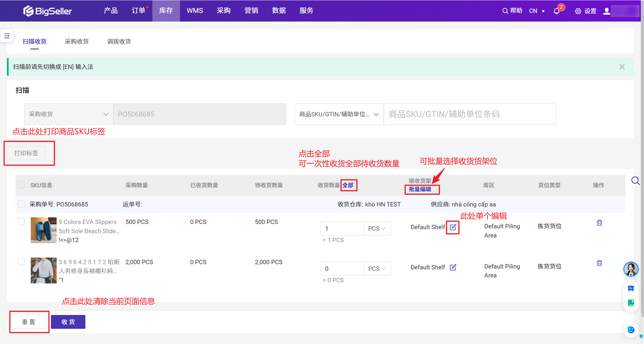Edit shelf for EVA Slippers row

[453, 227]
